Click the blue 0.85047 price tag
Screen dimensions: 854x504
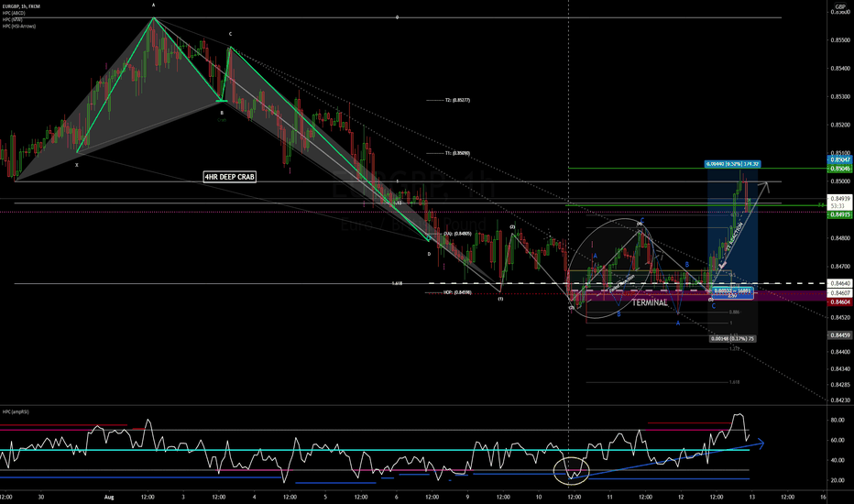pyautogui.click(x=840, y=159)
